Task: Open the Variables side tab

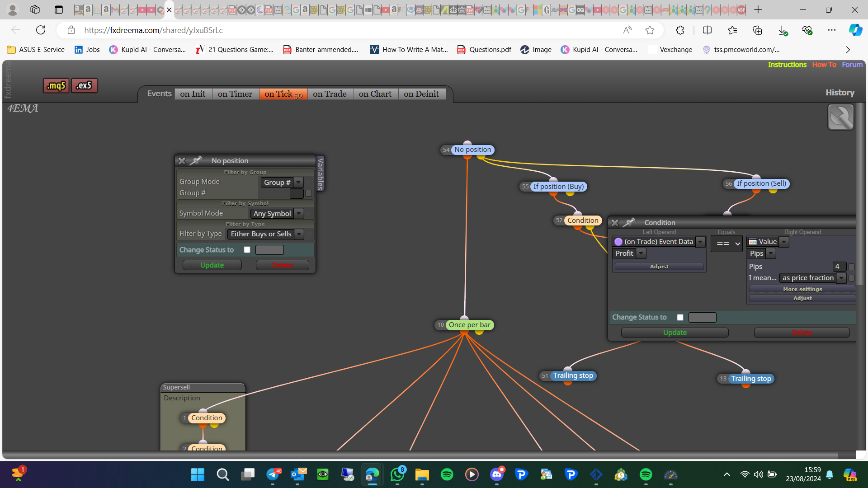Action: 321,173
